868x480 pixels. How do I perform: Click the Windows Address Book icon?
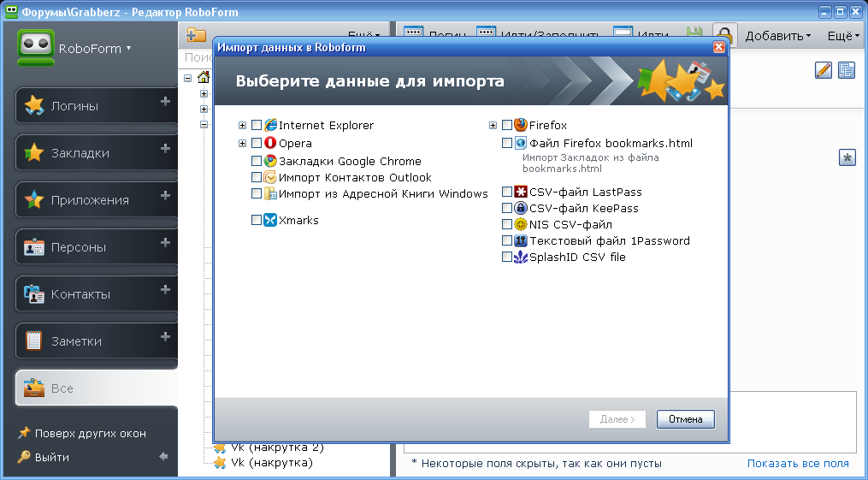pos(270,193)
